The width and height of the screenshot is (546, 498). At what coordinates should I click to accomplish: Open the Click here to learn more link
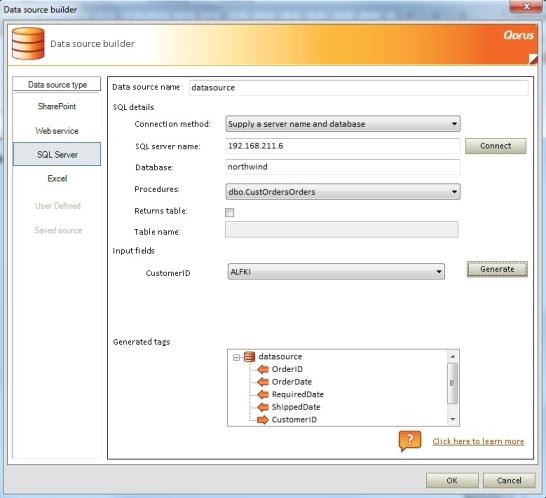tap(478, 442)
